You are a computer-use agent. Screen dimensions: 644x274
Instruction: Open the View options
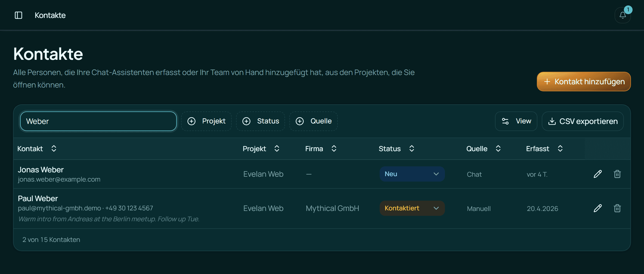pyautogui.click(x=516, y=121)
